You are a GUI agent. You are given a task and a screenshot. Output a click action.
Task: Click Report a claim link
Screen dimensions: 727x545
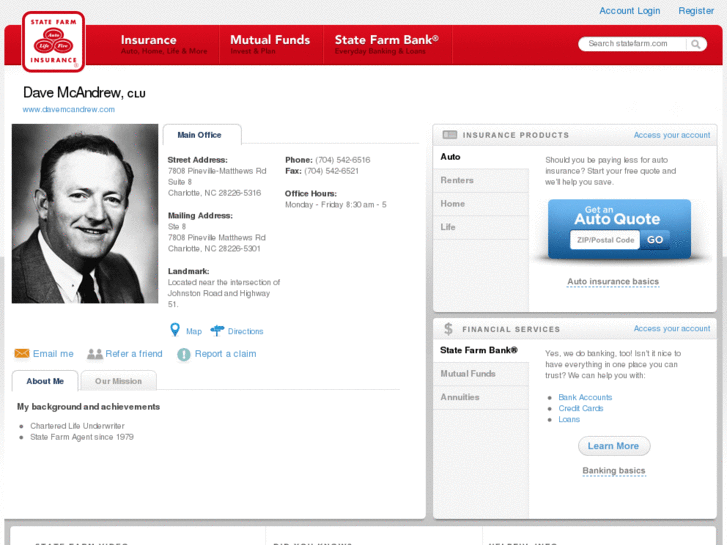click(225, 353)
